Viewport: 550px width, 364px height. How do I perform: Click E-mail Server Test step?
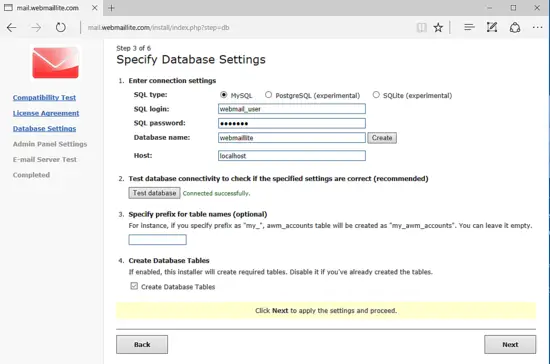[45, 159]
